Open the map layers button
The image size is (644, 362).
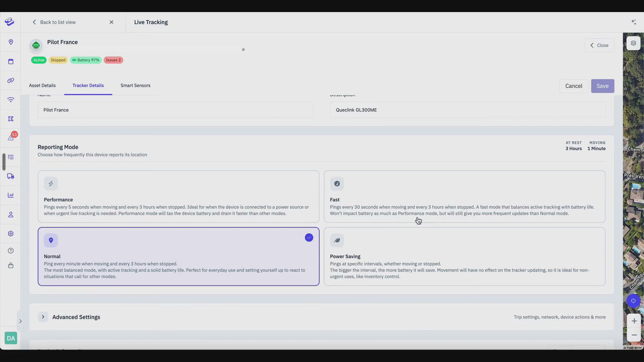(633, 43)
